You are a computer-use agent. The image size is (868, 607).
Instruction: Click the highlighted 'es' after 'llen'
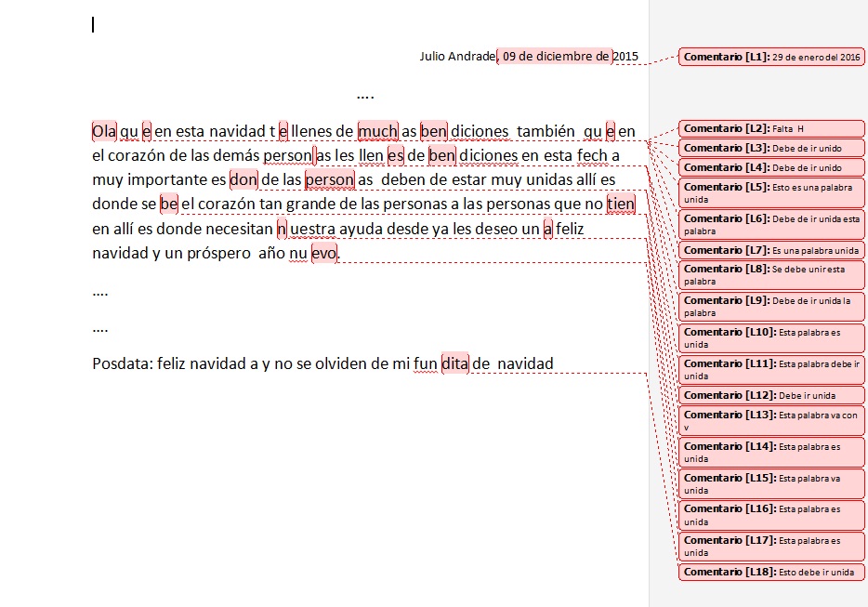(x=396, y=155)
